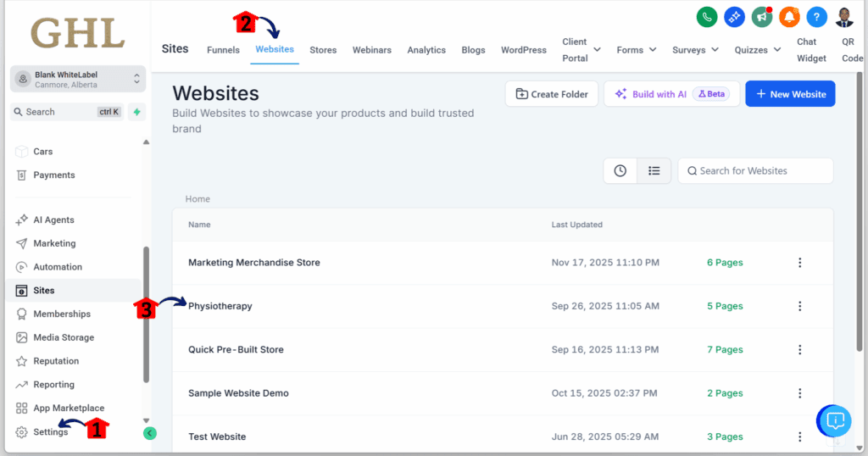Open the chat support bubble icon
The height and width of the screenshot is (456, 868).
pos(833,420)
